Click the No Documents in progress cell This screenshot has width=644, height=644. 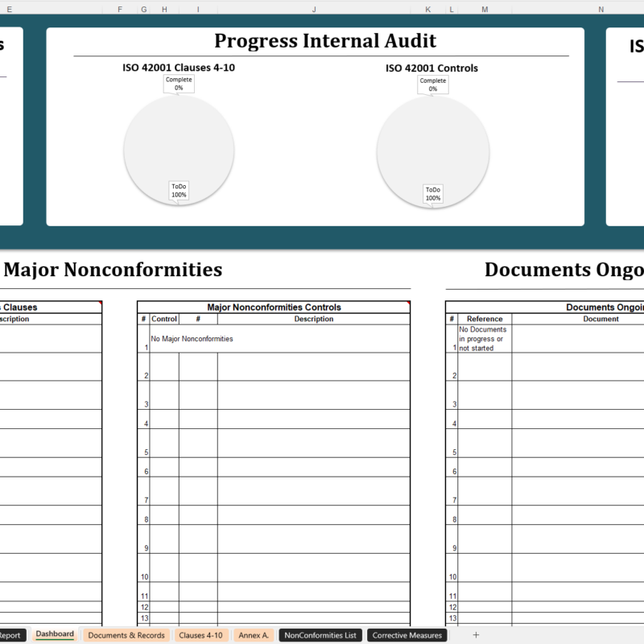(x=481, y=339)
